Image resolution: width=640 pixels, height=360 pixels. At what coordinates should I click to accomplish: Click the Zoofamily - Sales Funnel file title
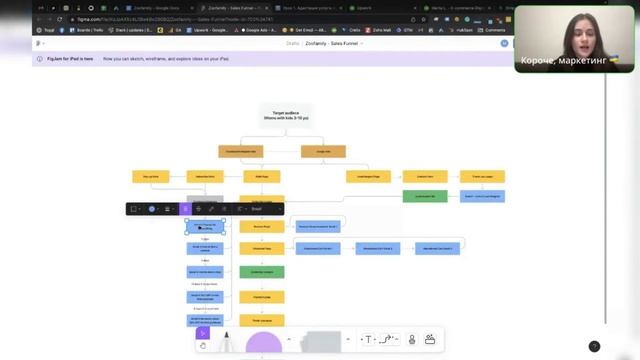[x=331, y=43]
